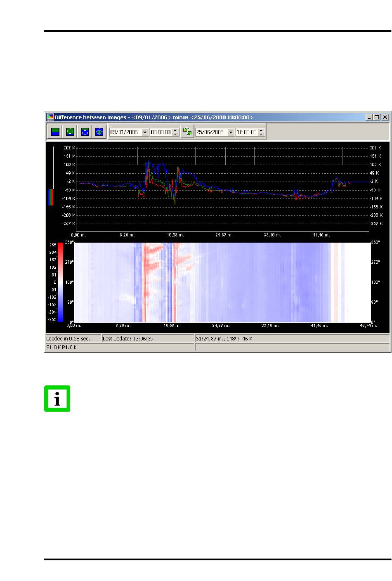Screen dimensions: 392x581
Task: Close the Difference between images window
Action: pyautogui.click(x=385, y=117)
